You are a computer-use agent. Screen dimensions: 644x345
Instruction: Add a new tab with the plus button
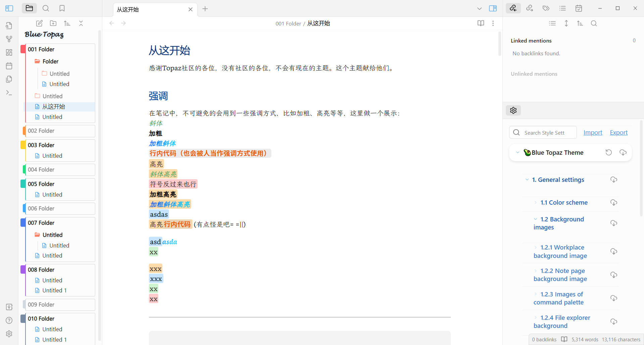(205, 9)
